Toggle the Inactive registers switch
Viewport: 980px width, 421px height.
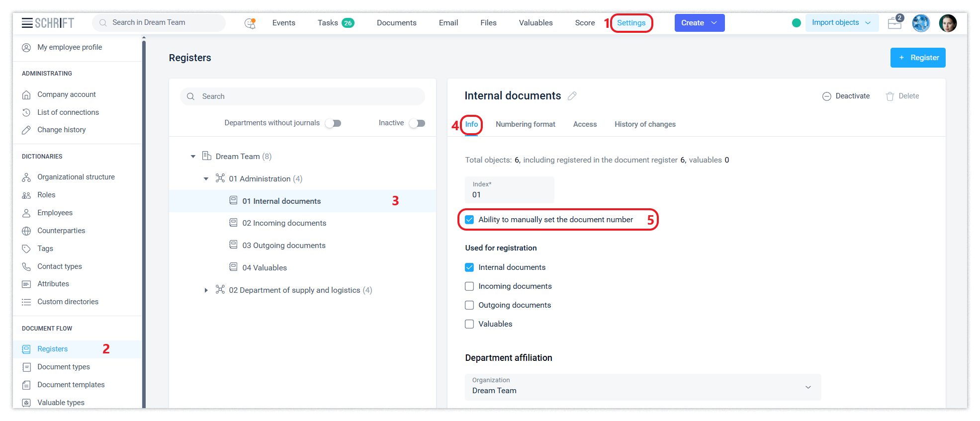coord(417,123)
